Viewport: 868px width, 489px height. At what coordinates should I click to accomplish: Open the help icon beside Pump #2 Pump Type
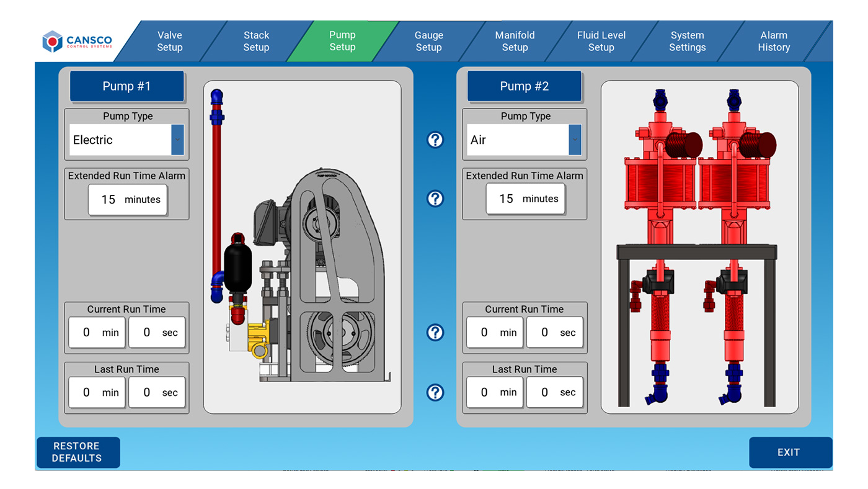(435, 140)
